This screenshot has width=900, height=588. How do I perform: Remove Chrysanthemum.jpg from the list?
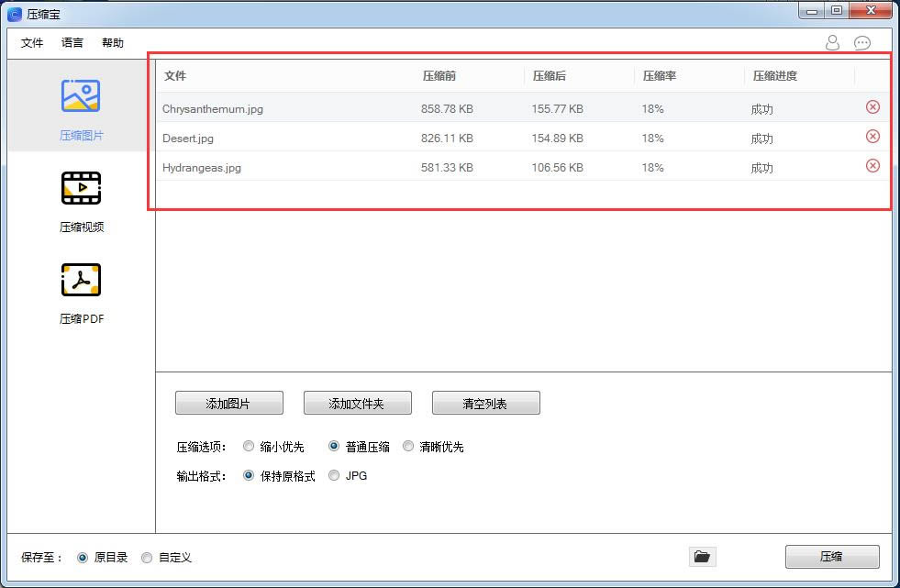click(872, 107)
